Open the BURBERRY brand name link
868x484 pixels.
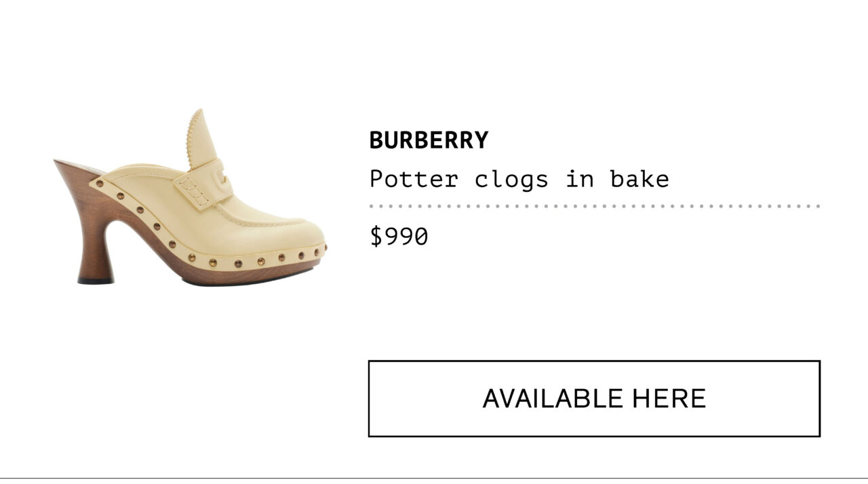(429, 140)
